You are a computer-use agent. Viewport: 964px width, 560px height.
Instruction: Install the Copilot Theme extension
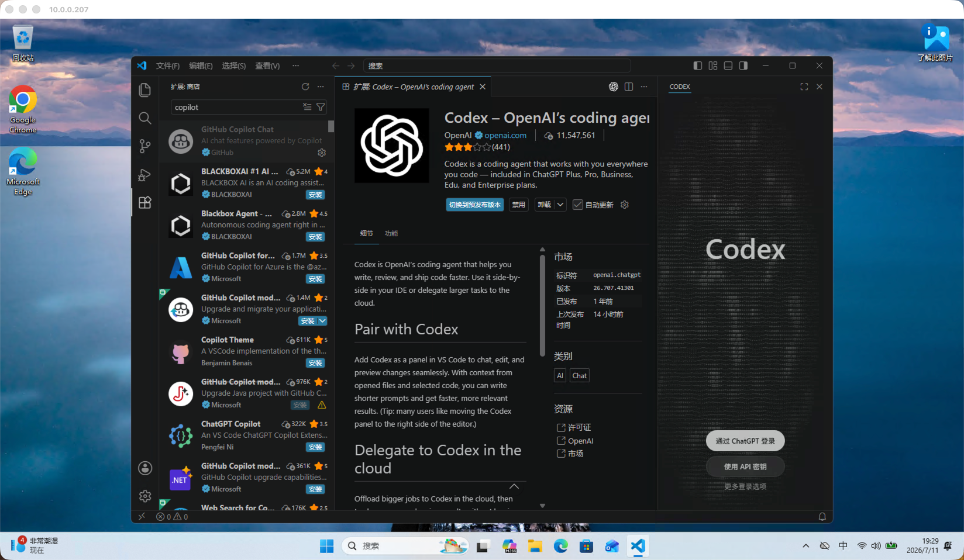pyautogui.click(x=315, y=363)
